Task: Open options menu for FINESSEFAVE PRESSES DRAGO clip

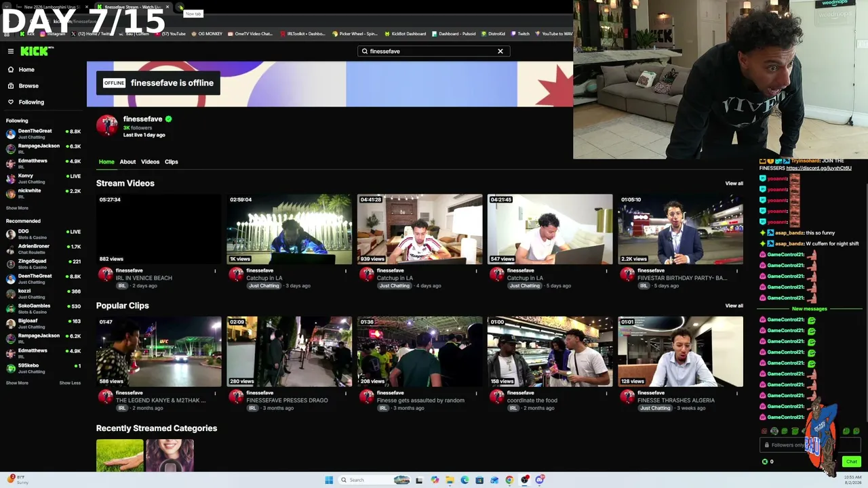Action: (345, 393)
